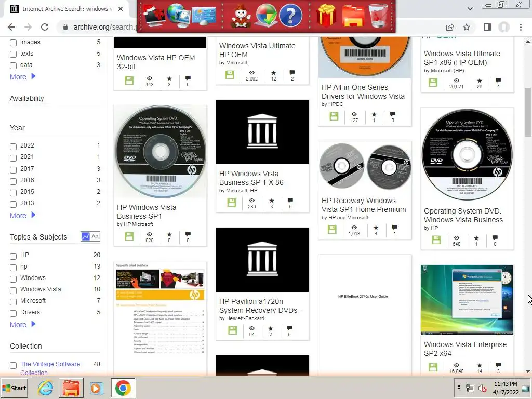This screenshot has width=532, height=399.
Task: Open Internet Explorer from the taskbar
Action: click(46, 388)
